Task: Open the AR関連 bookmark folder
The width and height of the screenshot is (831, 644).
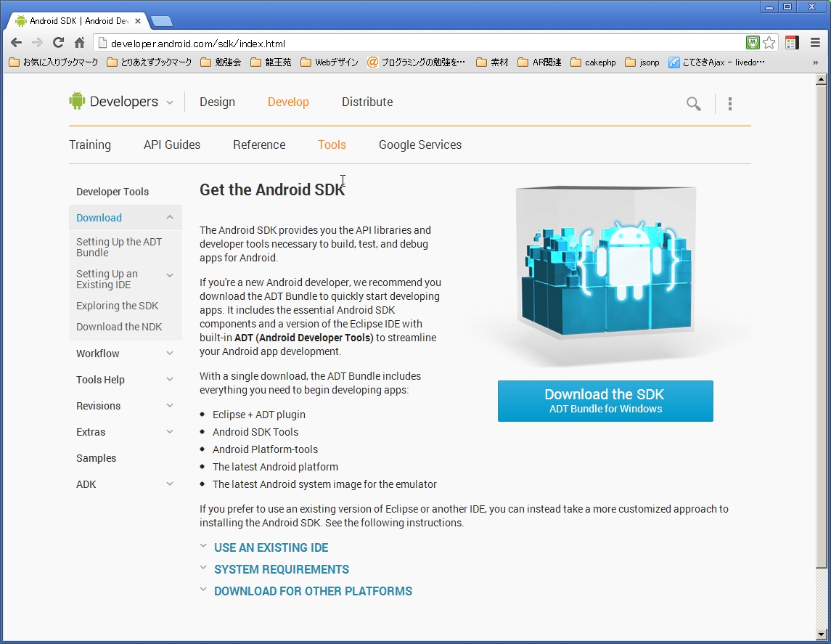Action: (x=539, y=62)
